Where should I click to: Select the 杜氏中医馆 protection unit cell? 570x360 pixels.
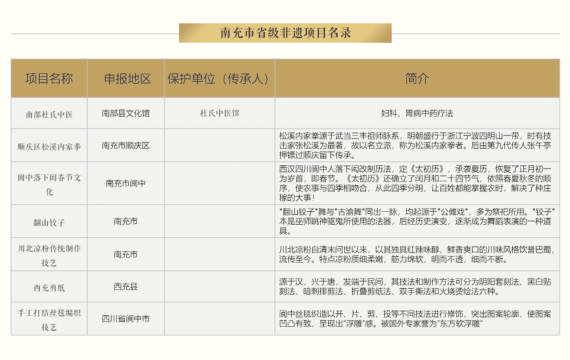(220, 113)
